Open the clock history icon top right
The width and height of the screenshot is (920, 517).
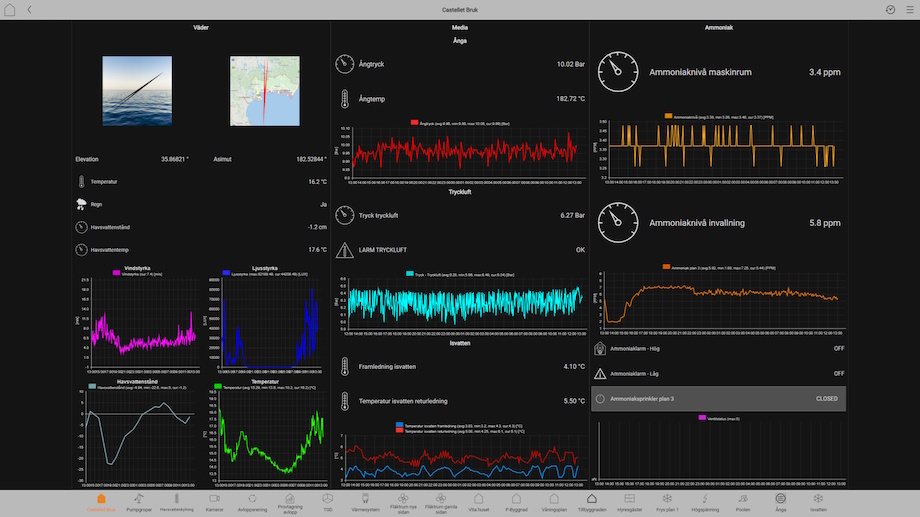click(x=890, y=9)
